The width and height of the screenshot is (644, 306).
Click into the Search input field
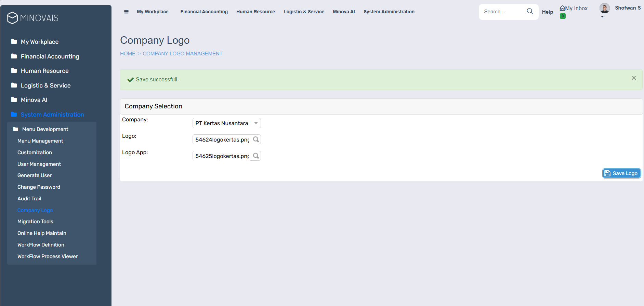click(503, 12)
